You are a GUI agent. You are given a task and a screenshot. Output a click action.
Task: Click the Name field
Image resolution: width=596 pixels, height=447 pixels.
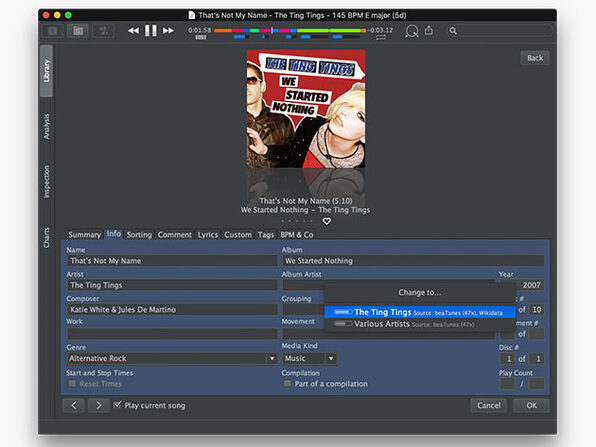coord(173,261)
